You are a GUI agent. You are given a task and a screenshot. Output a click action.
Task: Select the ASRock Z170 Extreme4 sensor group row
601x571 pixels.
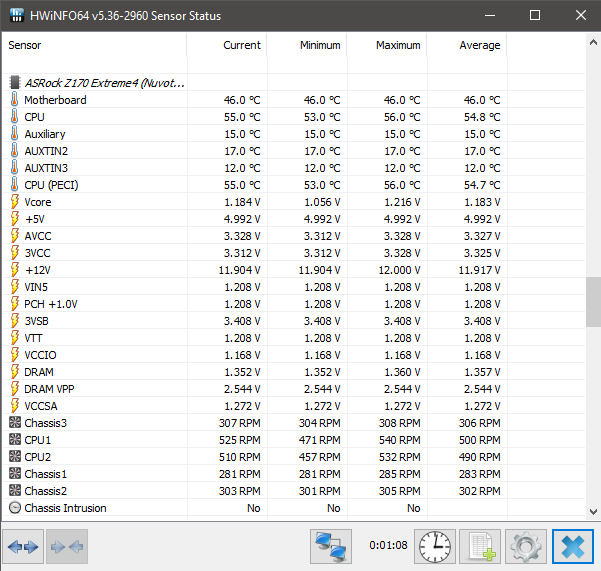294,82
